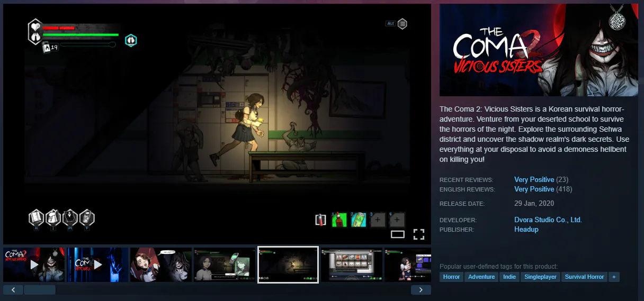Click the card counter showing 19
Viewport: 644px width, 301px height.
[x=51, y=47]
